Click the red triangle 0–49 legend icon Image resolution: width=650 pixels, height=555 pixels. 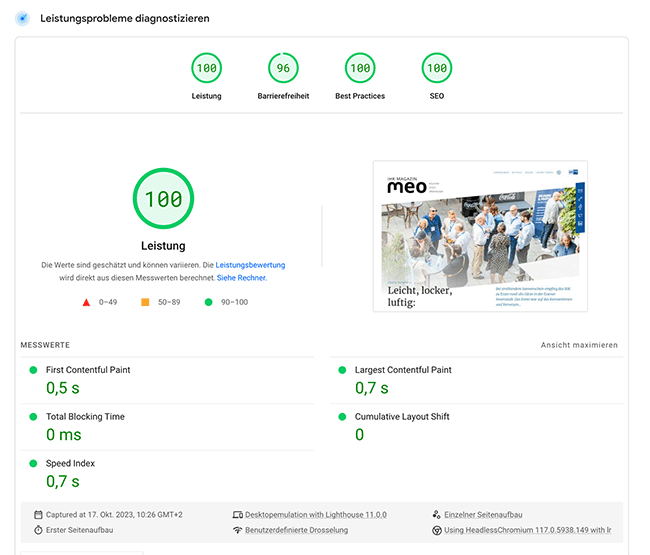click(86, 301)
